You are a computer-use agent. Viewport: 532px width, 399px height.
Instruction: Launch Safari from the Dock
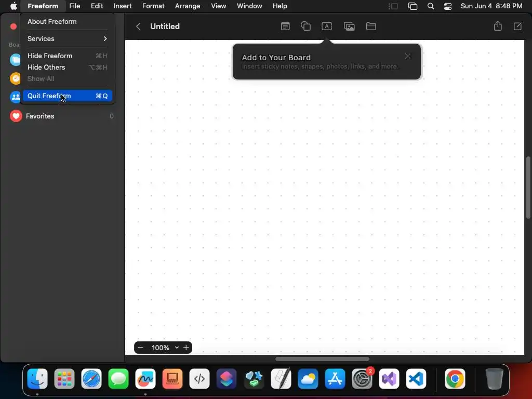click(x=91, y=379)
